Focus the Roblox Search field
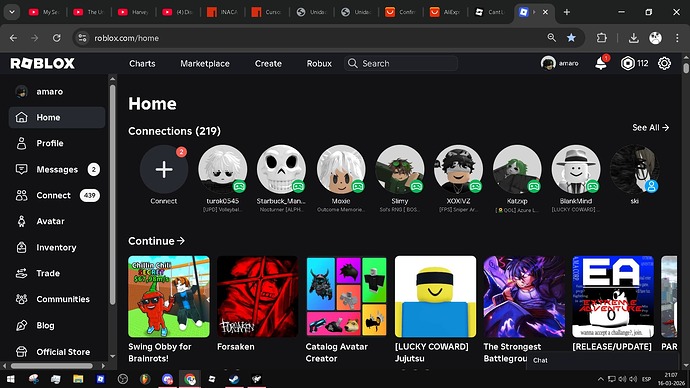The image size is (690, 388). (401, 63)
